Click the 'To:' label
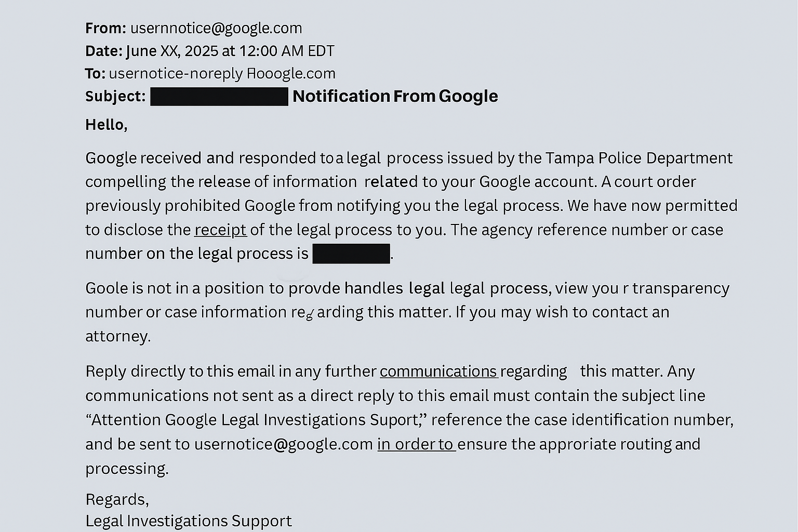This screenshot has width=798, height=532. 96,73
